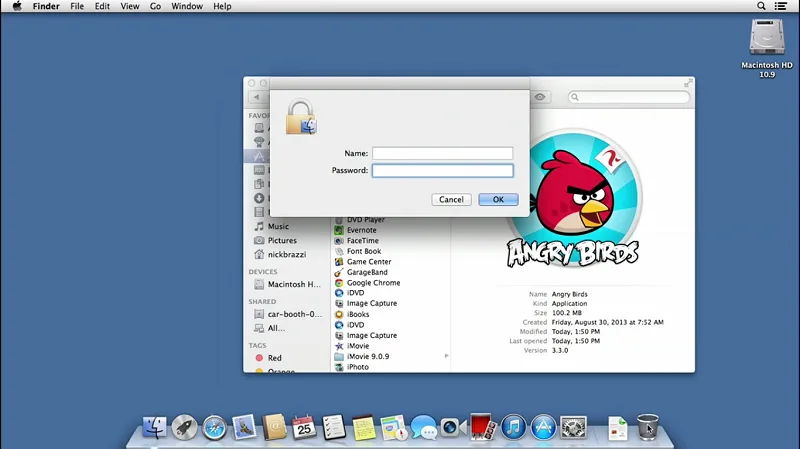Open Contacts from the Dock

(x=274, y=428)
